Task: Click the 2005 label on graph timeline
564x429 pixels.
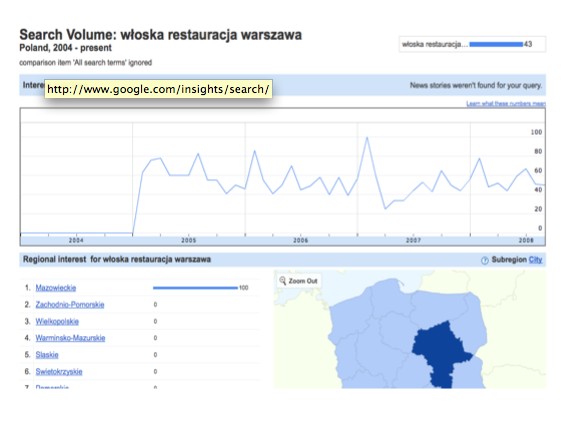Action: 188,240
